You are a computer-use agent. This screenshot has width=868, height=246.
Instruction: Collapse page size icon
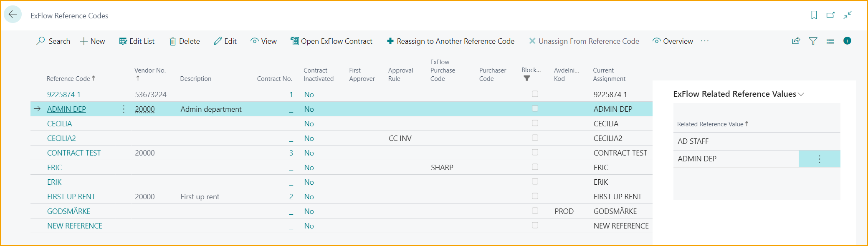(x=847, y=15)
